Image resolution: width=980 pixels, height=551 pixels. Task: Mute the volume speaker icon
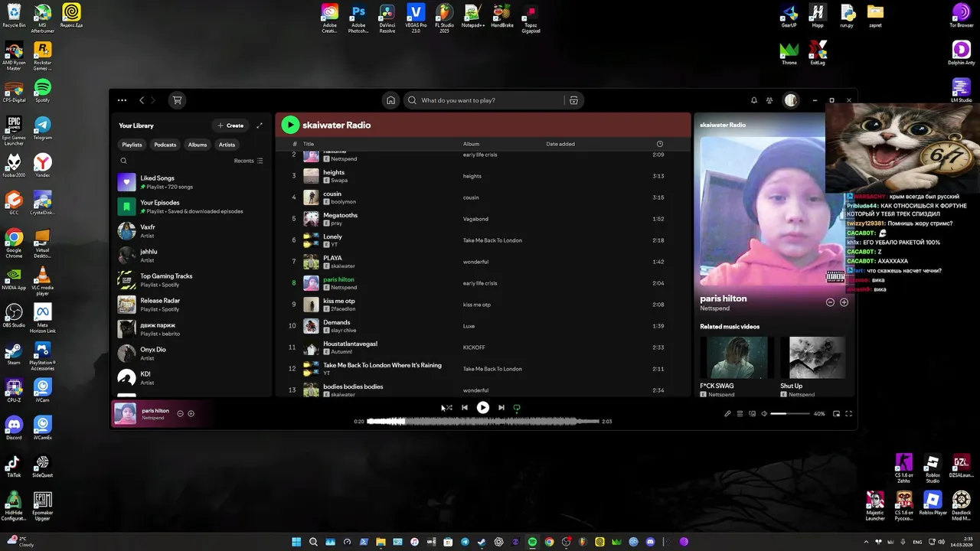click(764, 414)
